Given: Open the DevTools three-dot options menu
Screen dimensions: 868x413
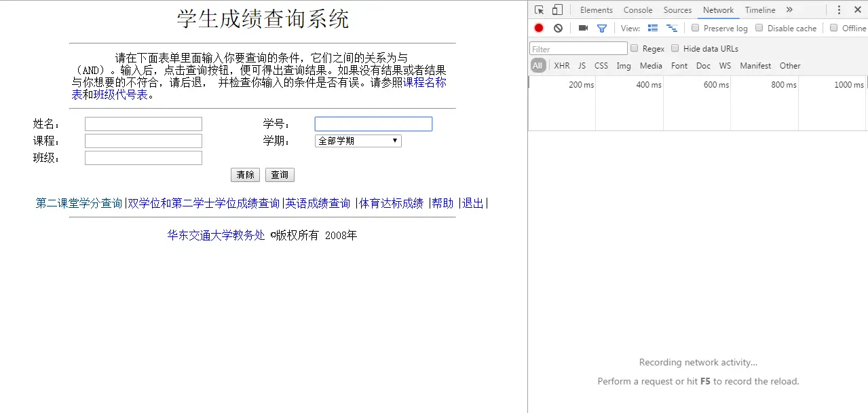Looking at the screenshot, I should point(839,10).
